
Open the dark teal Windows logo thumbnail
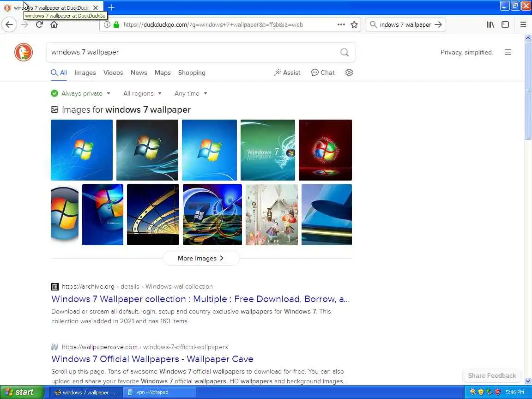[x=147, y=150]
